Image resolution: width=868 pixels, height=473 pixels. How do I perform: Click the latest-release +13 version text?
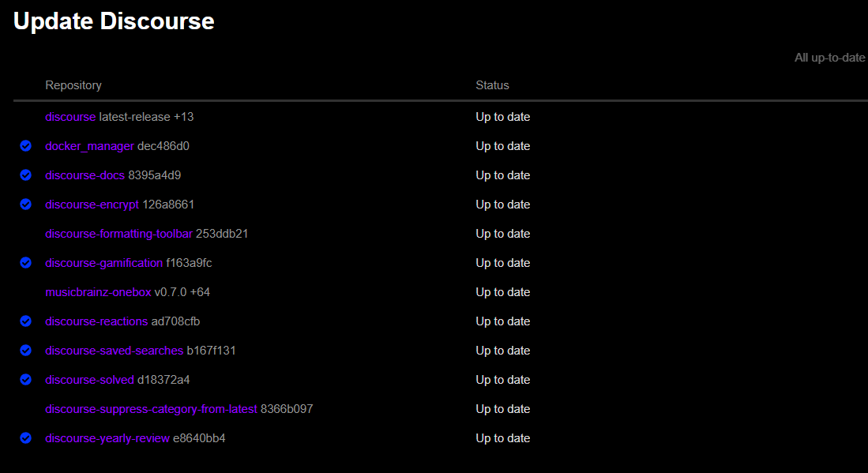(x=146, y=117)
